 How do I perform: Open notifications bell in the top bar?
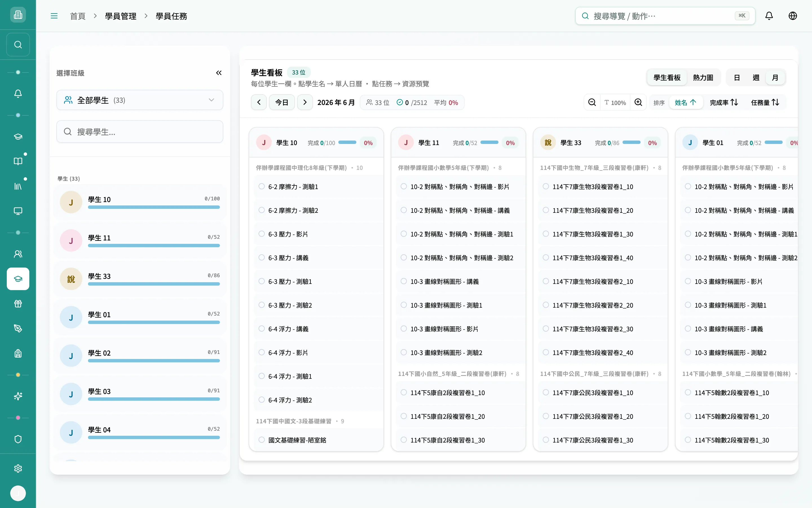[769, 16]
